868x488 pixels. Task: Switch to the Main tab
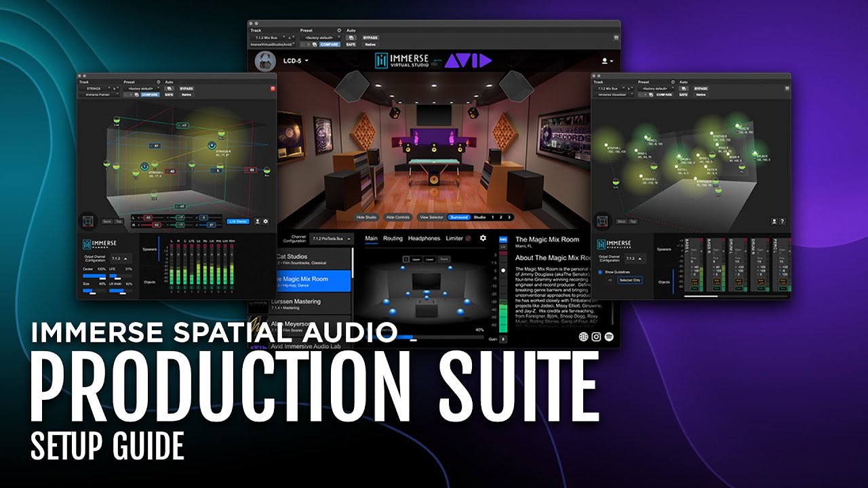click(371, 239)
